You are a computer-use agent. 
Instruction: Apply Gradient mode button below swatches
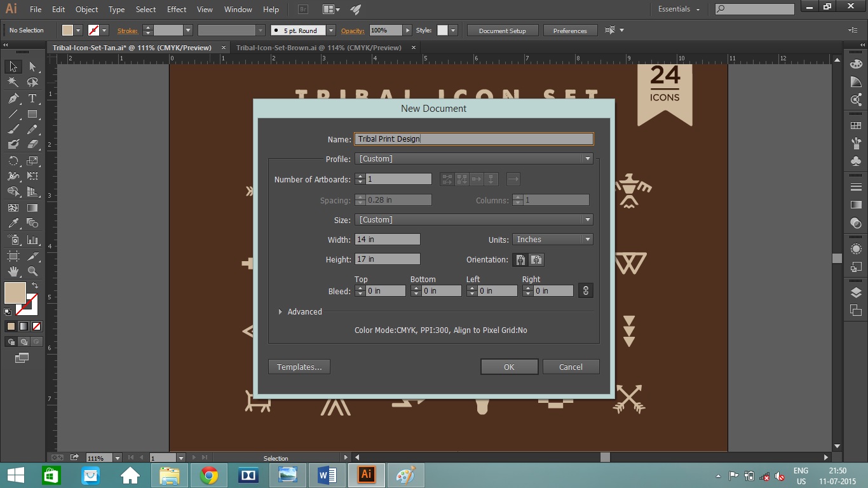[24, 327]
